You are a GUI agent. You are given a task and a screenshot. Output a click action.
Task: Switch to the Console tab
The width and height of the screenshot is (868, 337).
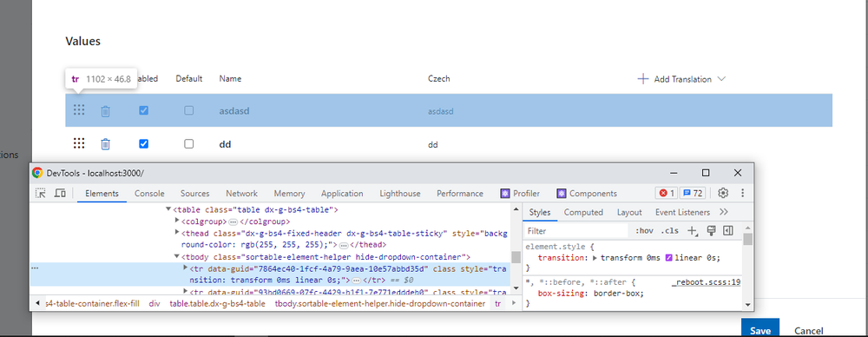[x=149, y=194]
